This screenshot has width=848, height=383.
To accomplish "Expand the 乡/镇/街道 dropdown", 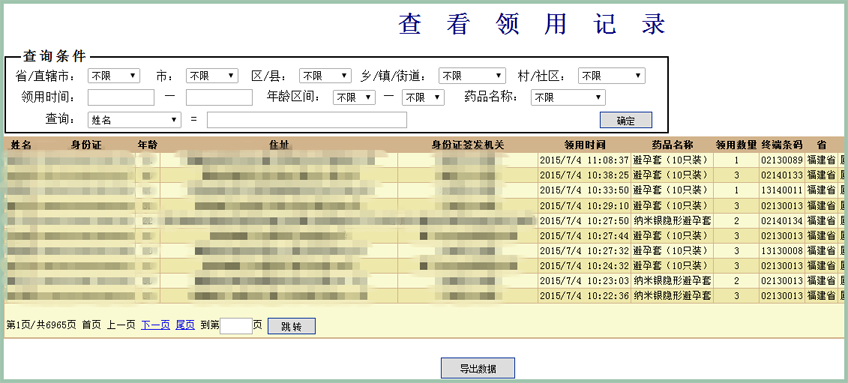I will pyautogui.click(x=472, y=76).
